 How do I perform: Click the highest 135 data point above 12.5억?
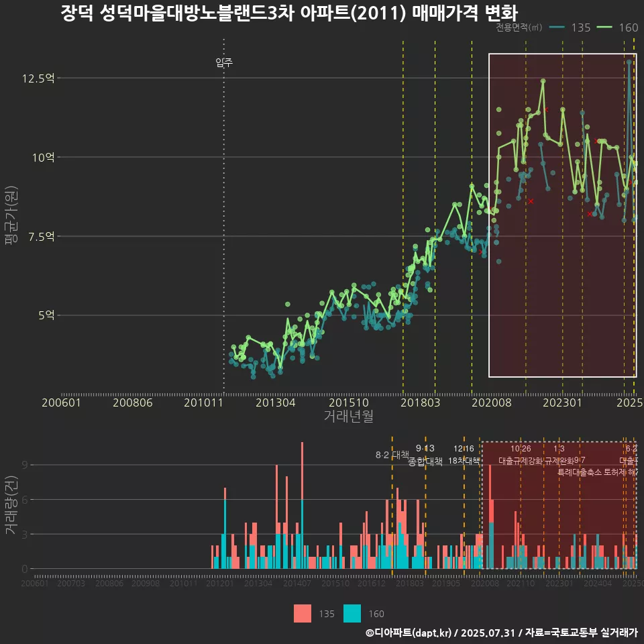(629, 62)
